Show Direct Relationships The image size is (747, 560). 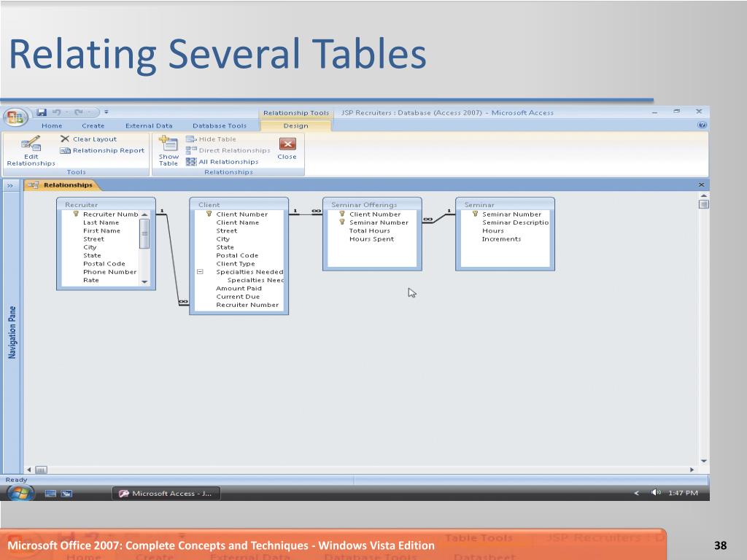[x=228, y=150]
